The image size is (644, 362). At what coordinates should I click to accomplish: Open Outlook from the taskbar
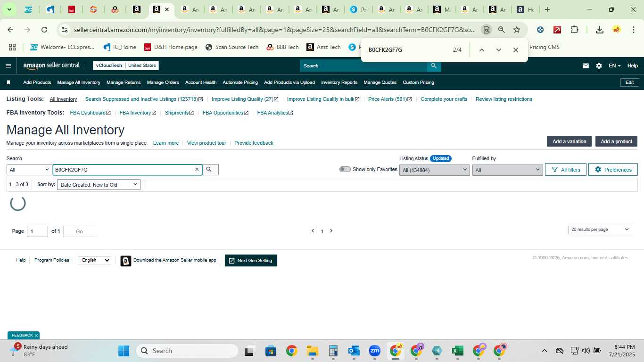point(354,351)
